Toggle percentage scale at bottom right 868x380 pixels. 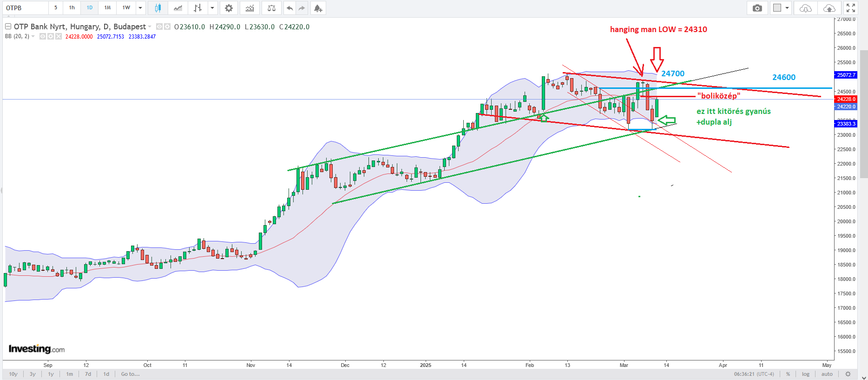tap(788, 374)
